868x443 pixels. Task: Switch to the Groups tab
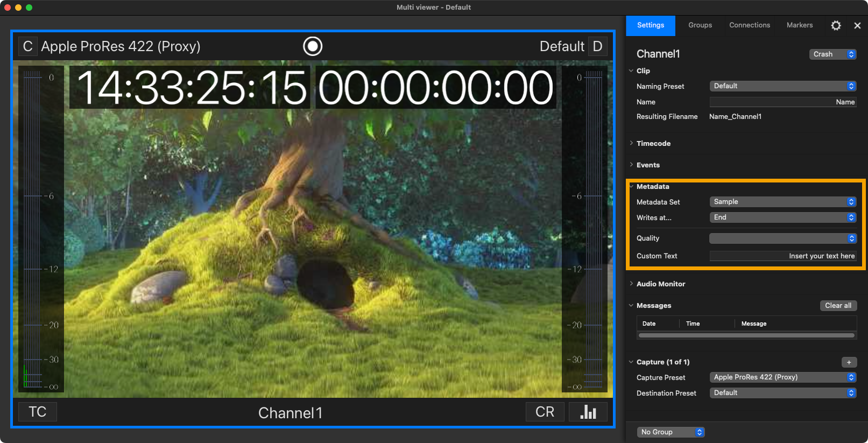[700, 25]
